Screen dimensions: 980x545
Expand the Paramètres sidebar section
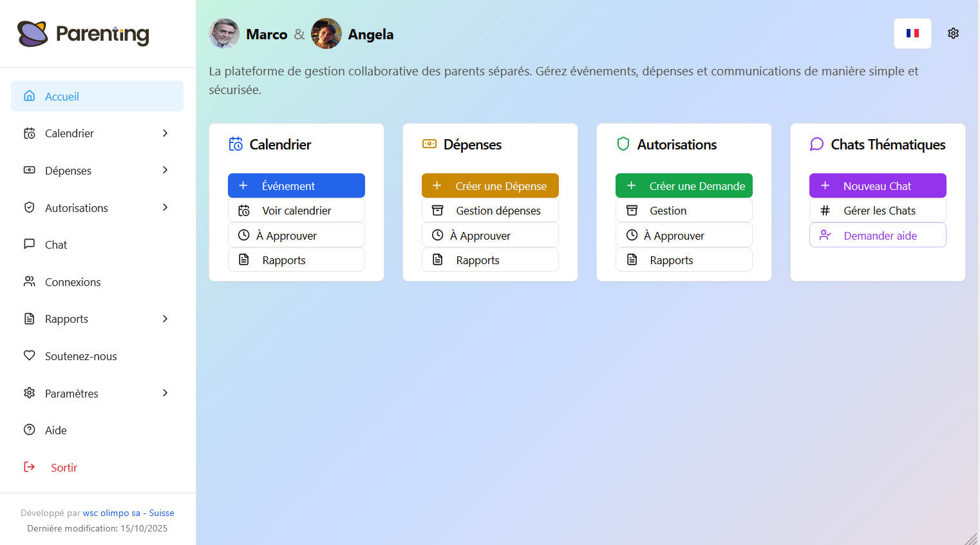coord(165,393)
